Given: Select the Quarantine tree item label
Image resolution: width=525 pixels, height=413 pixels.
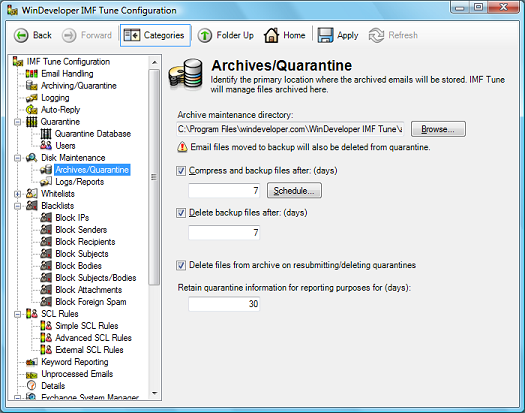Looking at the screenshot, I should tap(60, 122).
